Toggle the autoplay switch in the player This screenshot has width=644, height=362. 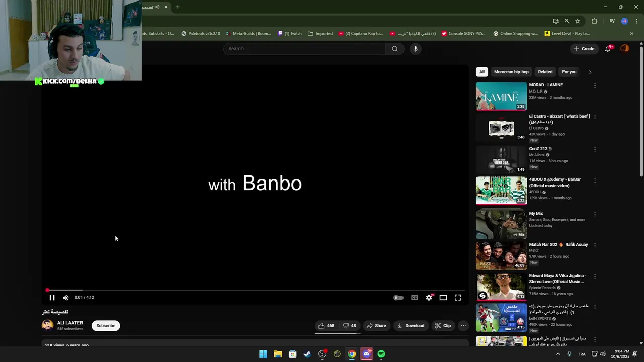click(398, 298)
